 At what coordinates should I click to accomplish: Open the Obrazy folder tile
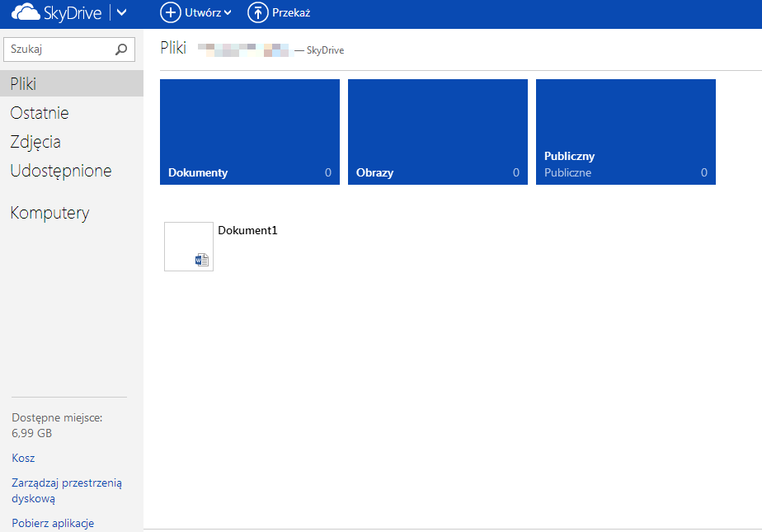(x=438, y=132)
